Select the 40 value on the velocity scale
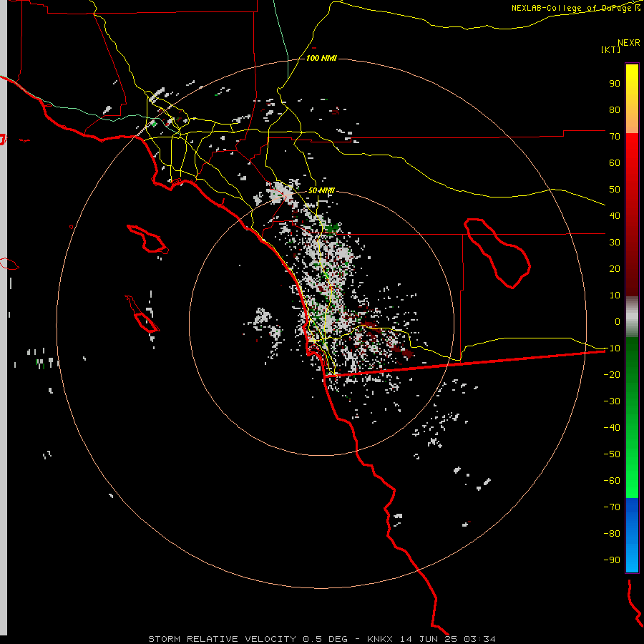The height and width of the screenshot is (644, 644). coord(615,215)
